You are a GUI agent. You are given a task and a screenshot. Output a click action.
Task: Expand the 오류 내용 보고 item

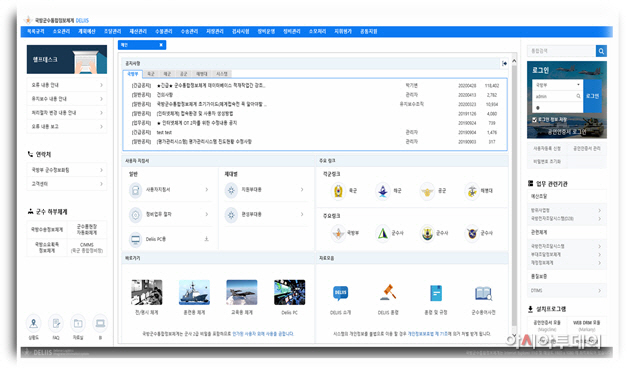pos(67,126)
